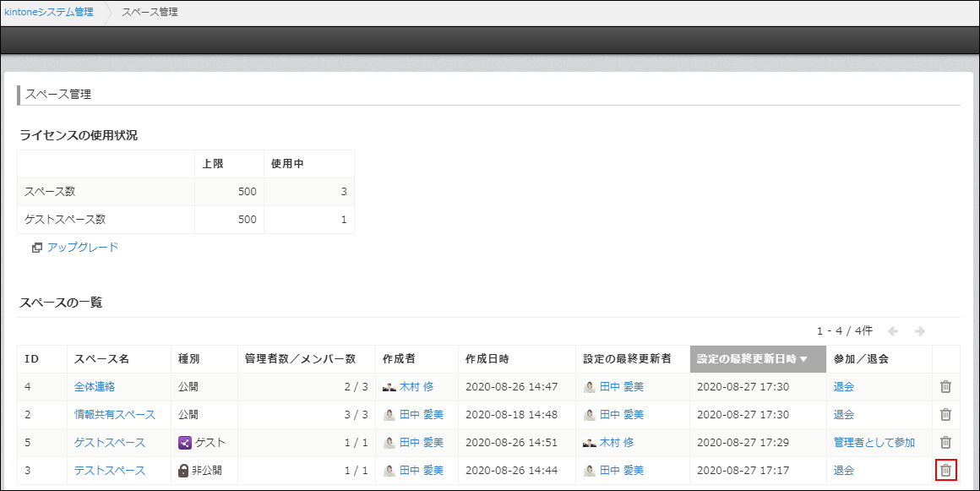The image size is (980, 491).
Task: Open kintoneシステム管理 breadcrumb
Action: (49, 13)
